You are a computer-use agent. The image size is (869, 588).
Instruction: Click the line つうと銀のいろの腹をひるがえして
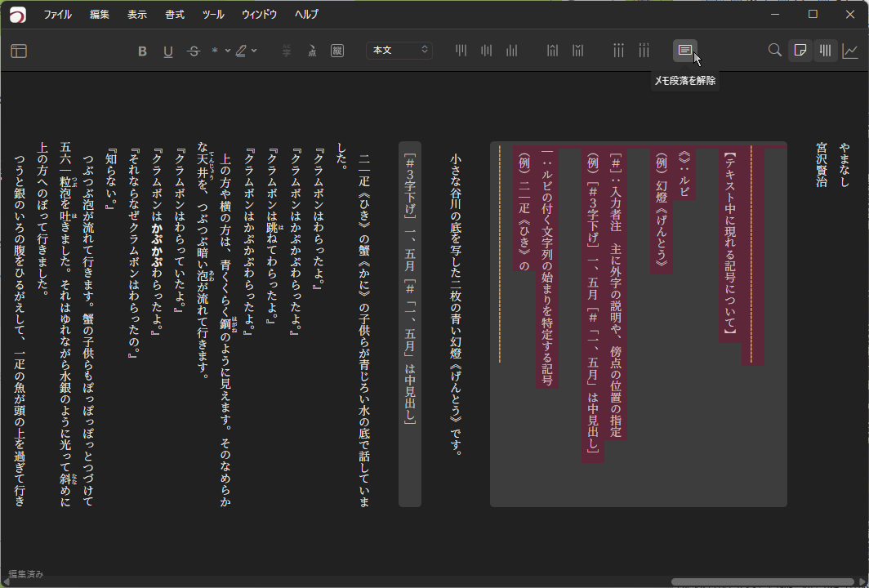[x=20, y=330]
